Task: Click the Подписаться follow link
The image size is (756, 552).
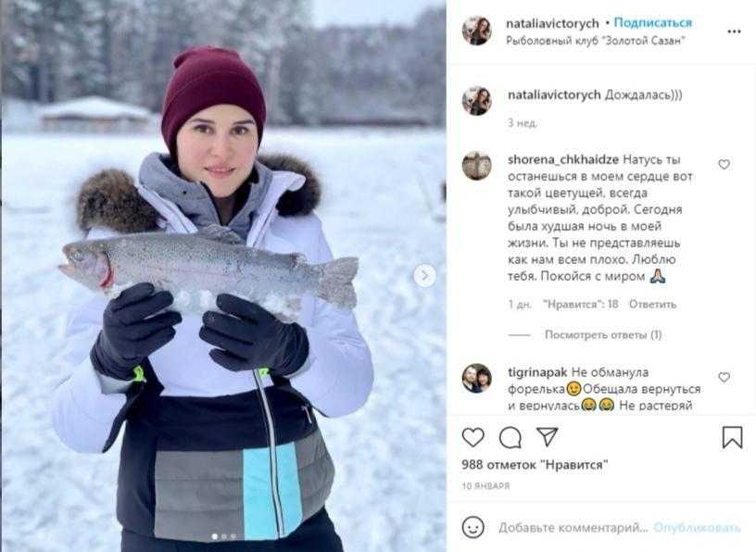Action: (653, 22)
